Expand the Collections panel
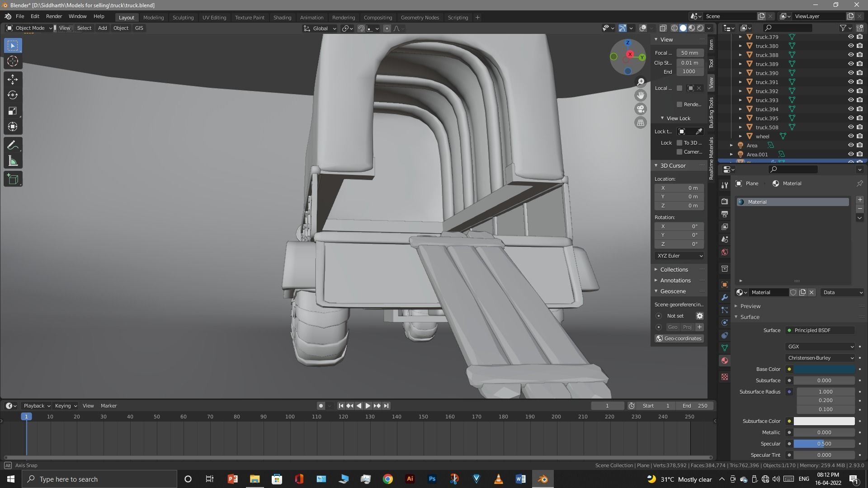This screenshot has width=868, height=488. coord(674,269)
